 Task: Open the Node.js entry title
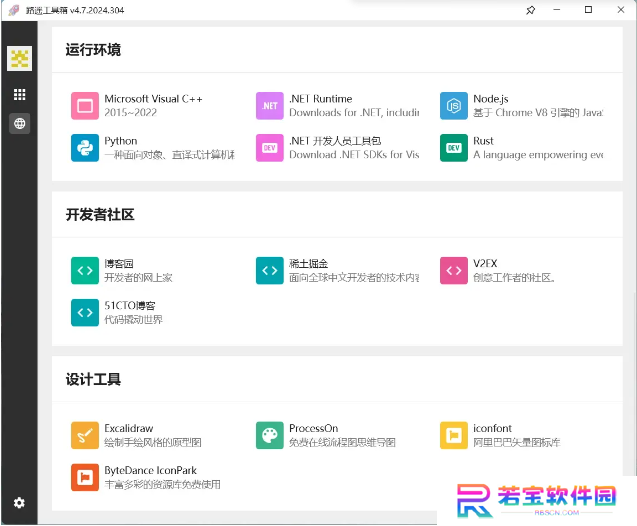(x=491, y=99)
